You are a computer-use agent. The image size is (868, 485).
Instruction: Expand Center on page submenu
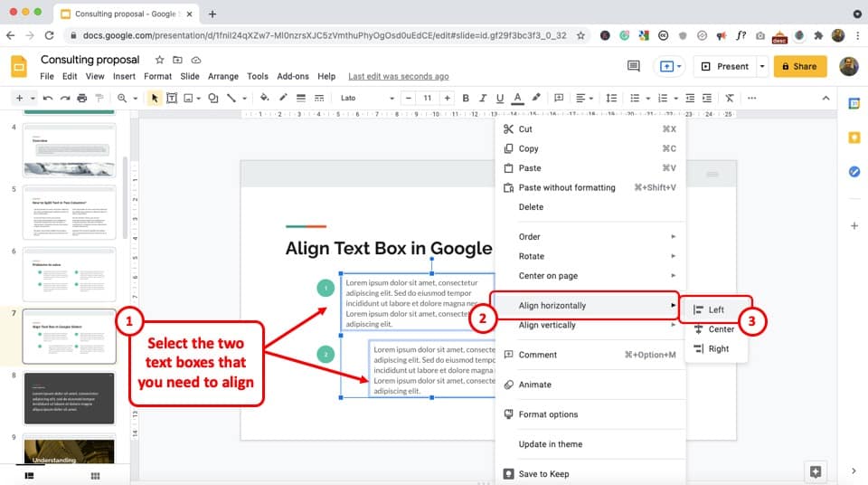point(590,275)
